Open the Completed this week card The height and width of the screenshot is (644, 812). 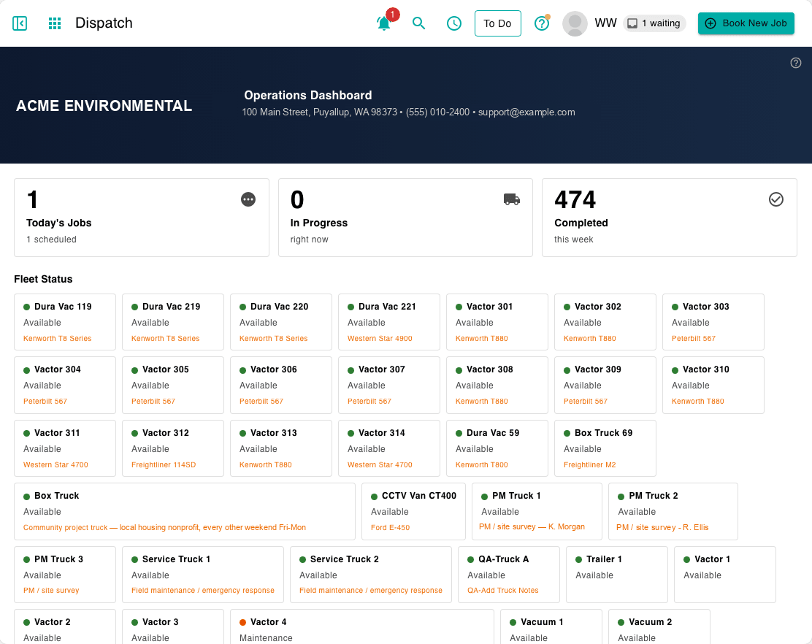[669, 218]
